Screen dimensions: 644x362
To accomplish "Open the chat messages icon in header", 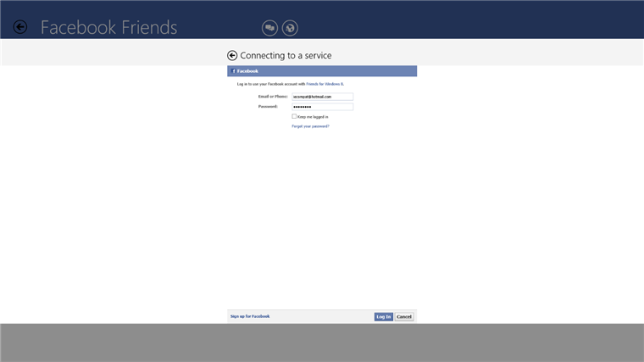I will 269,28.
